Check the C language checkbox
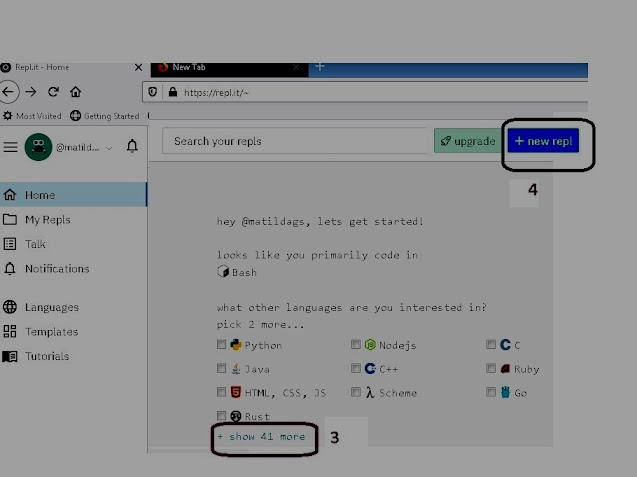 coord(491,345)
